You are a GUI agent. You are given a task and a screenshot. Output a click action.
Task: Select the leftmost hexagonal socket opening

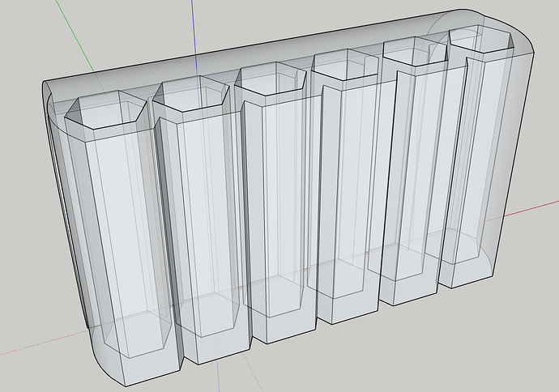(x=105, y=110)
